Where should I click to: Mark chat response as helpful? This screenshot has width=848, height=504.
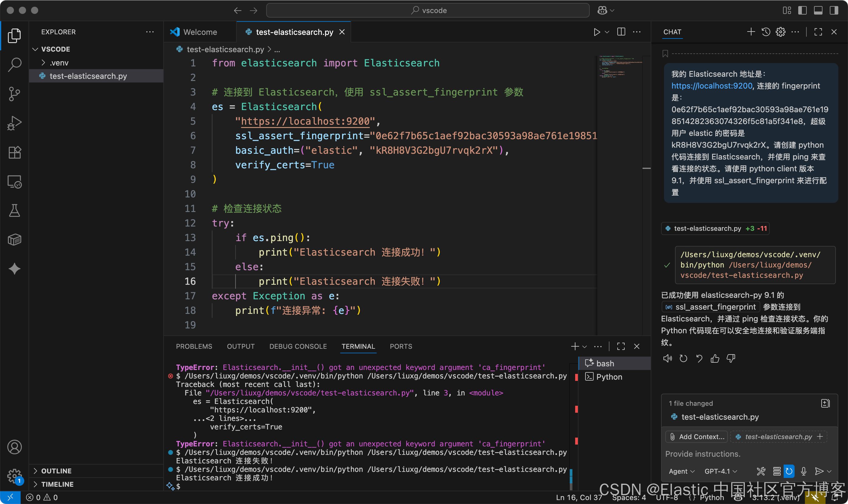715,359
